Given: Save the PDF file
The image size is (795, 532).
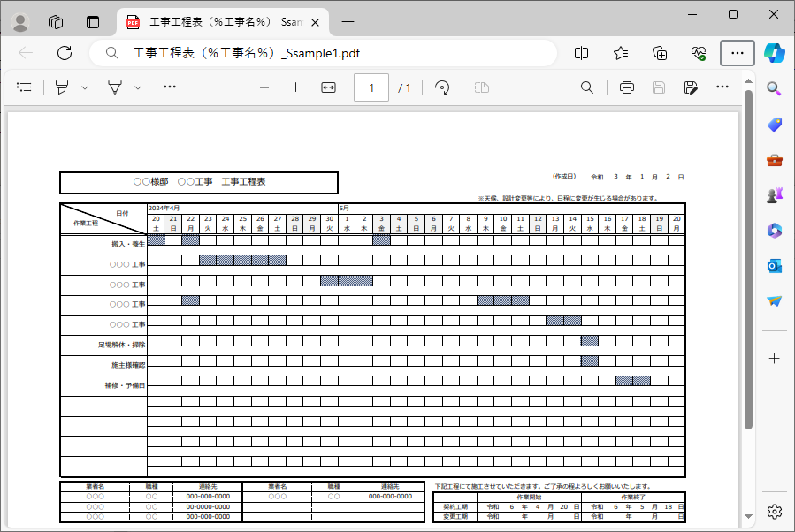Looking at the screenshot, I should (x=658, y=87).
